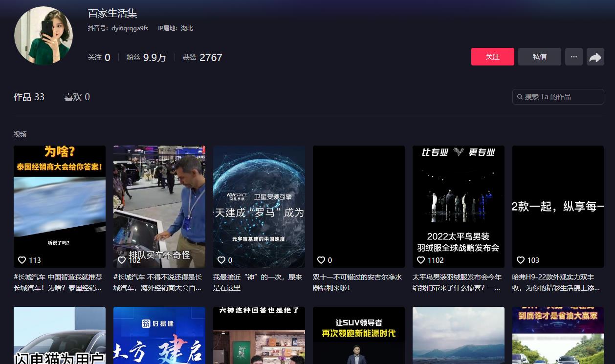This screenshot has width=615, height=364.
Task: Click heart icon on the 元宇宙基建 video
Action: coord(221,260)
